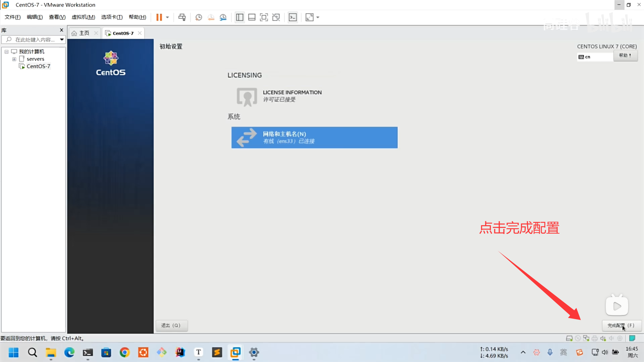Open 网络和主机名(N) settings item
Viewport: 644px width, 362px height.
click(x=314, y=137)
